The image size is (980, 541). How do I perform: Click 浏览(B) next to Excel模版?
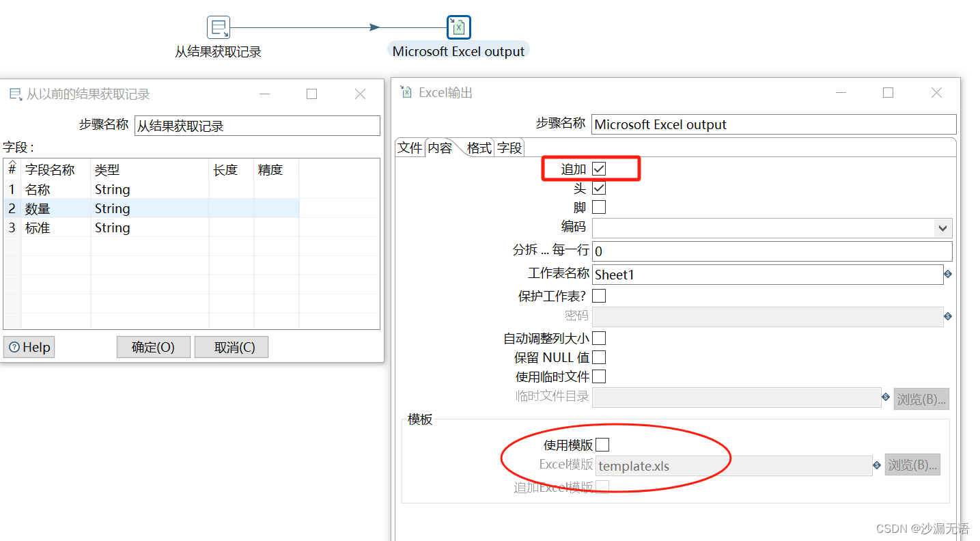point(913,465)
